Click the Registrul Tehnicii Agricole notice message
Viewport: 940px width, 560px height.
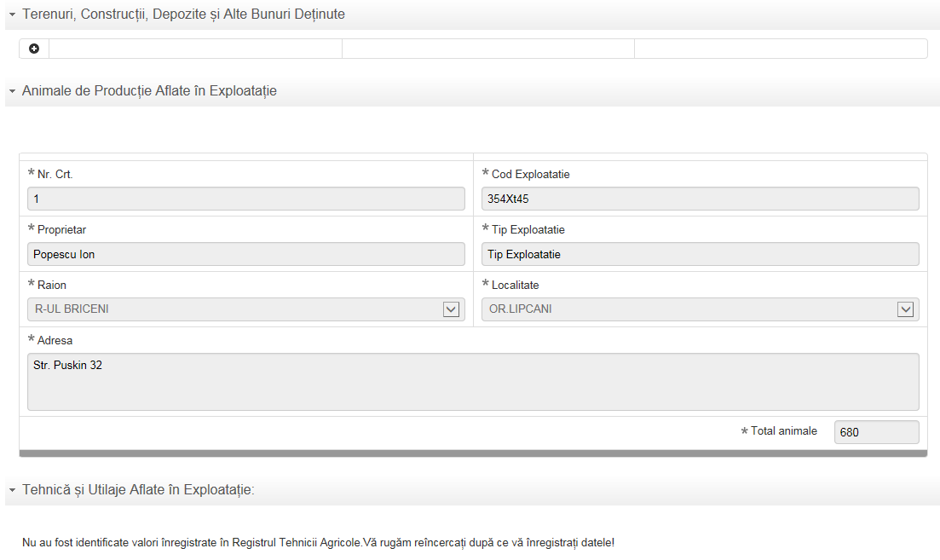coord(318,542)
